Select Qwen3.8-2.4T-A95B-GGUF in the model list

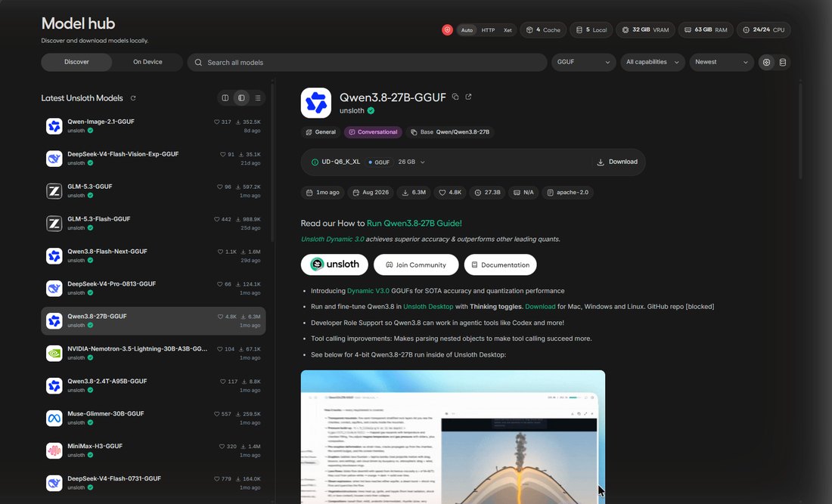point(154,386)
